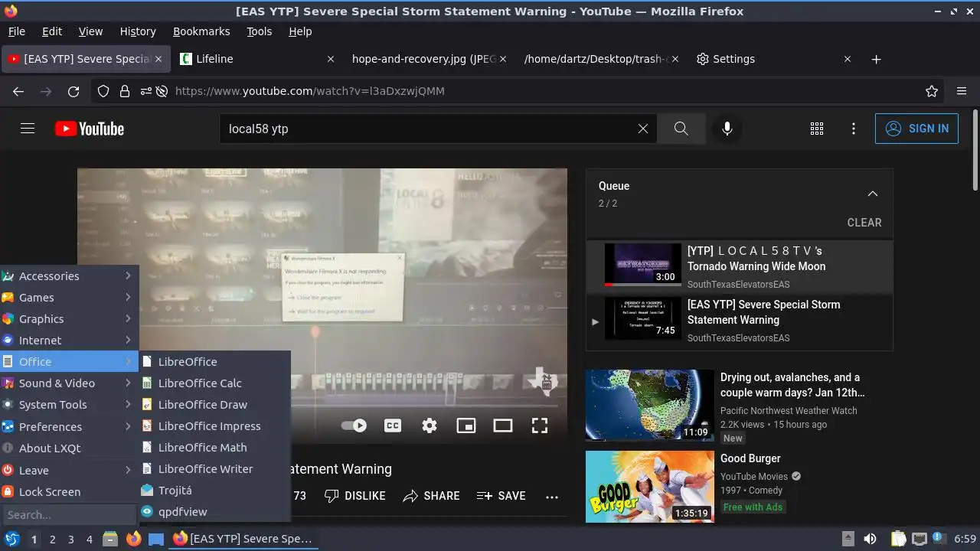Launch Firefox from the panel quick launch
The image size is (980, 551).
click(133, 539)
